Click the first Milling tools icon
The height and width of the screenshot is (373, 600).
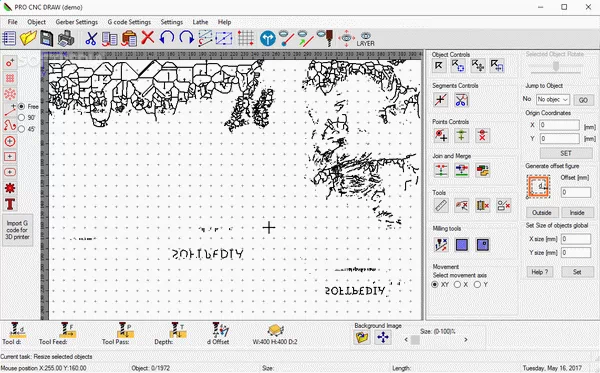click(441, 245)
